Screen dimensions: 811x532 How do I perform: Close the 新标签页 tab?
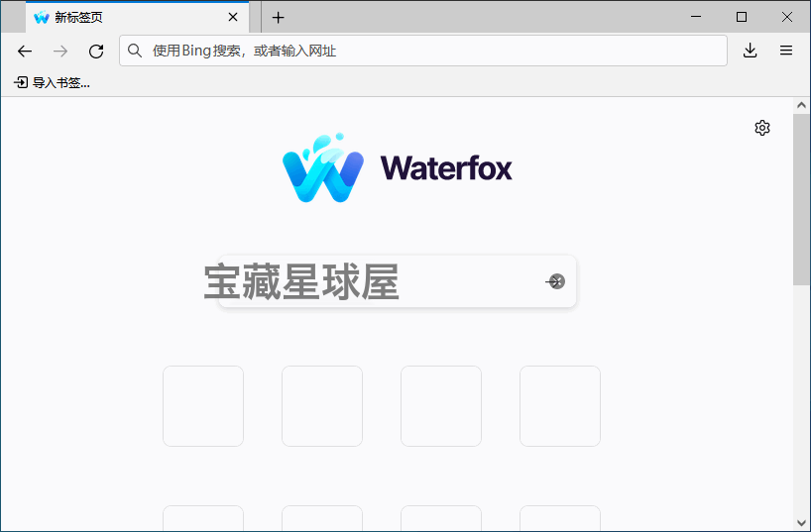pos(233,17)
